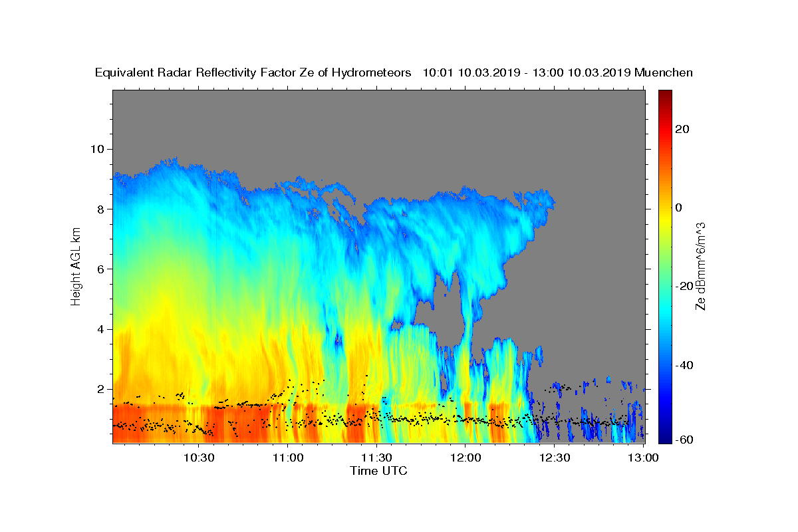The height and width of the screenshot is (532, 798).
Task: Click the 11:00 time tick label
Action: [x=288, y=458]
